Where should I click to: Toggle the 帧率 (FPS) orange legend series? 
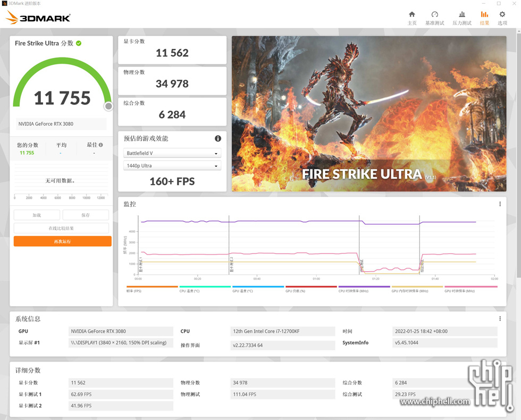[152, 289]
